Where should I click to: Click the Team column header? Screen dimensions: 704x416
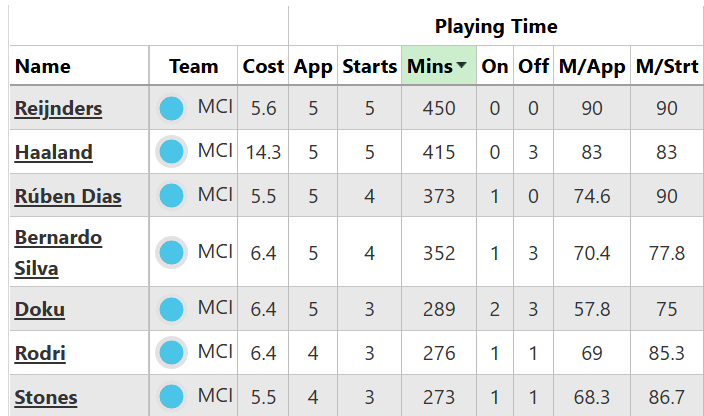[x=194, y=67]
